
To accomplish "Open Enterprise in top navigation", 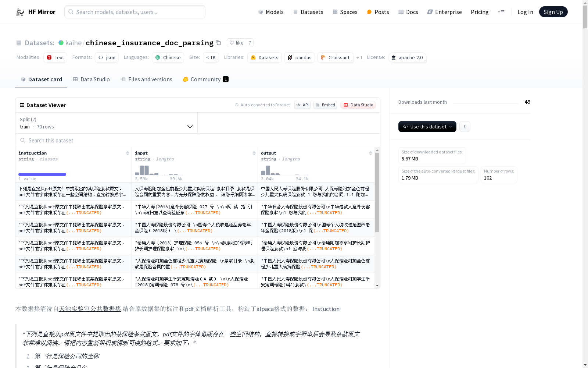I will pos(444,12).
